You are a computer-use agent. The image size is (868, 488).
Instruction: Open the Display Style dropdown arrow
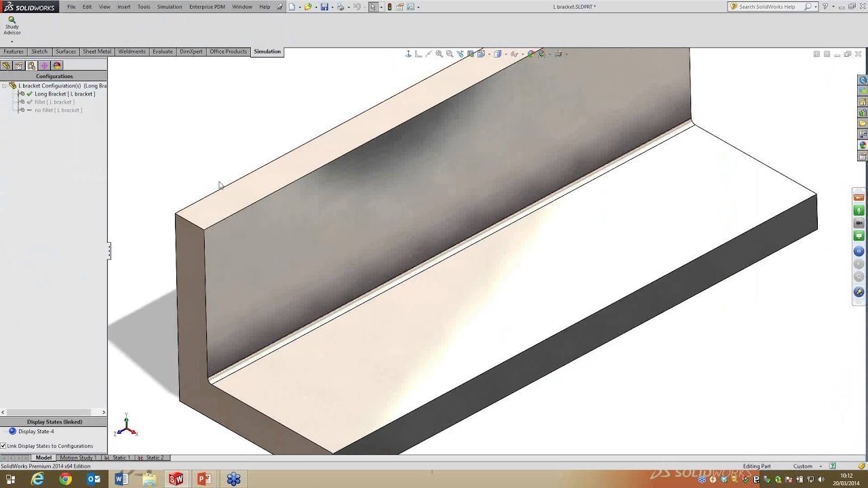tap(505, 54)
